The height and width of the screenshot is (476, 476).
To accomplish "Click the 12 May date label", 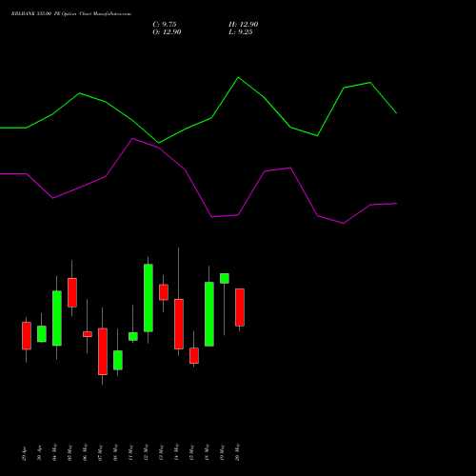I will click(x=147, y=452).
